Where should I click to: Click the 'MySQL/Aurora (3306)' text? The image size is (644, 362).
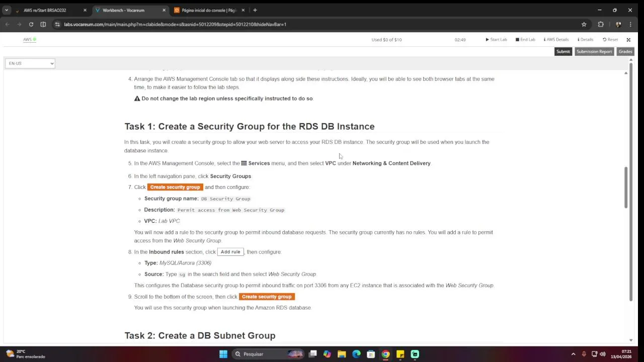[x=185, y=263]
